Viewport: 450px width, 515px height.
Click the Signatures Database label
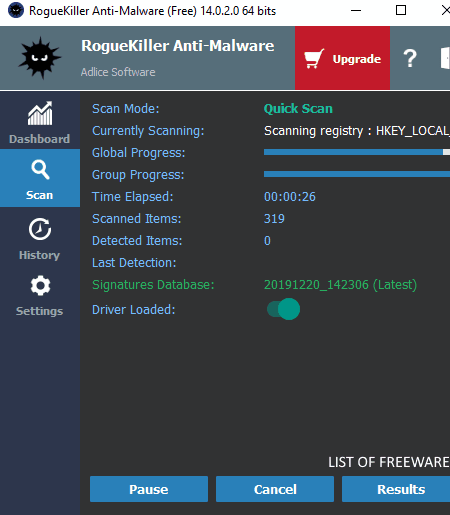(x=153, y=285)
